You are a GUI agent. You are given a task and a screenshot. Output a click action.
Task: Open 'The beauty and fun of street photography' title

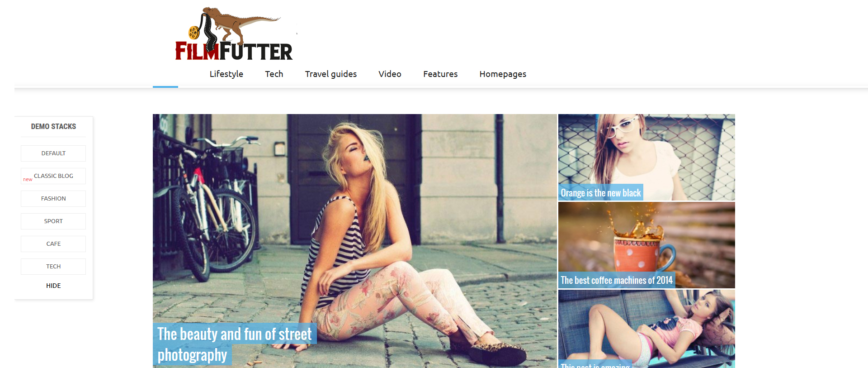pos(235,344)
